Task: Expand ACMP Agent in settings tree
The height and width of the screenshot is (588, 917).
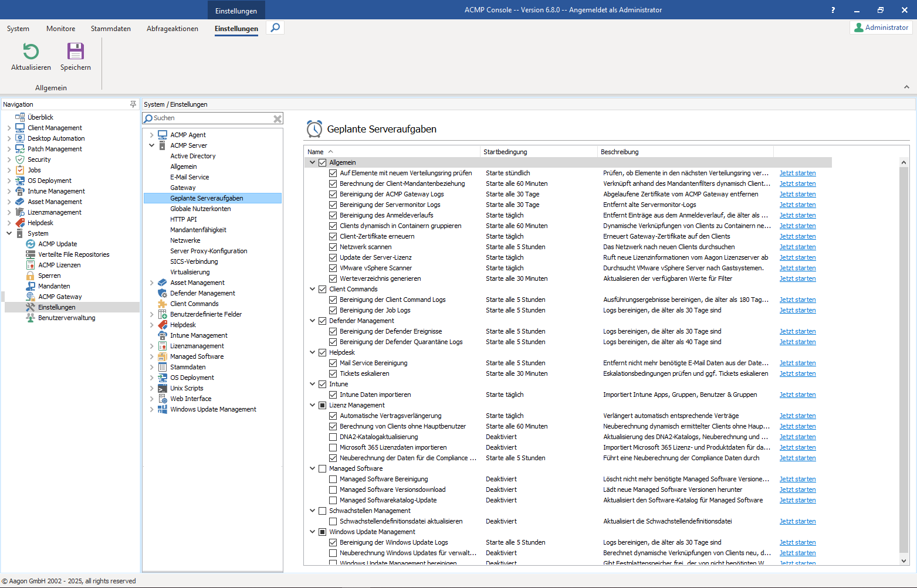Action: click(151, 135)
